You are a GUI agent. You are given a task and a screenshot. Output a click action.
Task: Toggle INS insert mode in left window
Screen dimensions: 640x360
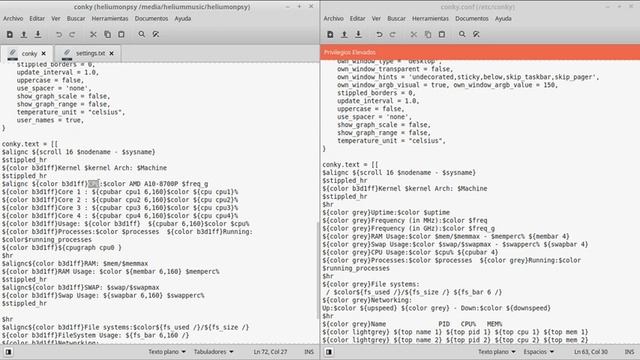309,352
